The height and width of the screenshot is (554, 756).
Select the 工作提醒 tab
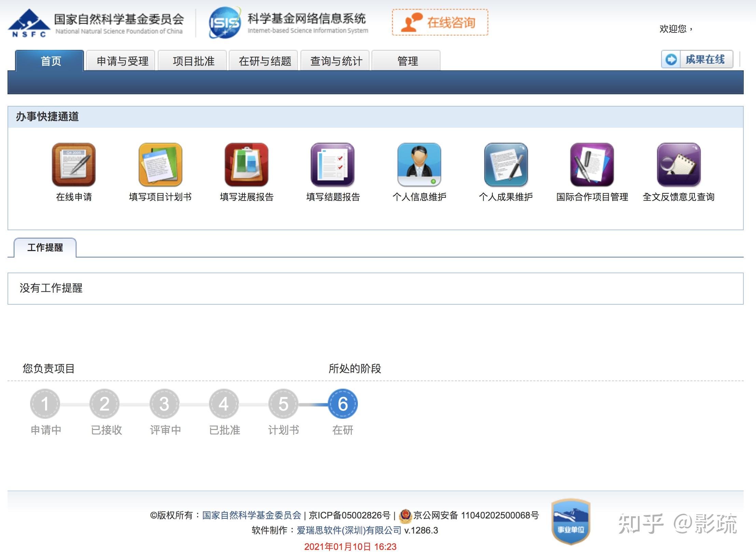[45, 247]
